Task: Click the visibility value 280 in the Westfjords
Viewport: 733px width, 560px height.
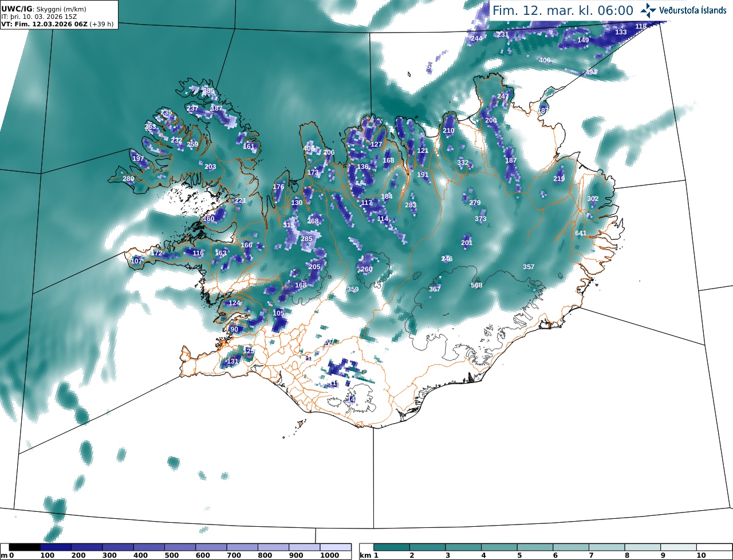Action: [x=128, y=179]
